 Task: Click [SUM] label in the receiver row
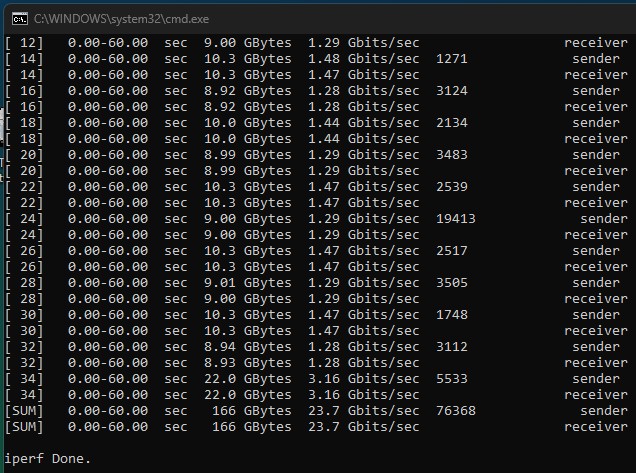pos(24,427)
